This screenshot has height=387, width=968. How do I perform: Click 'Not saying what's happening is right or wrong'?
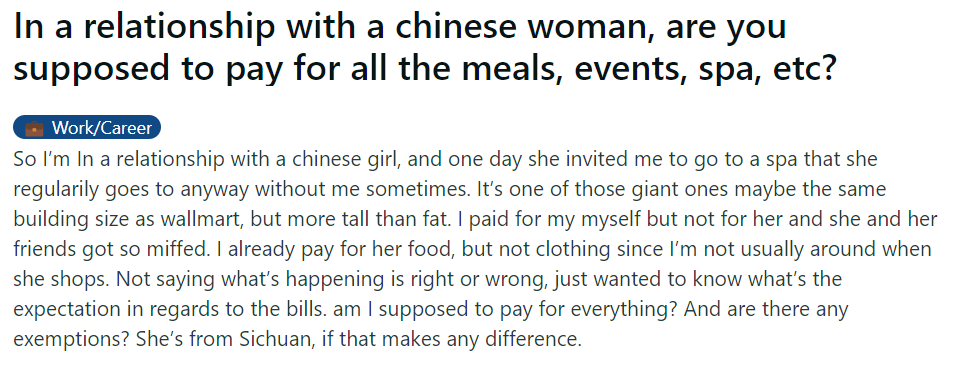point(332,279)
